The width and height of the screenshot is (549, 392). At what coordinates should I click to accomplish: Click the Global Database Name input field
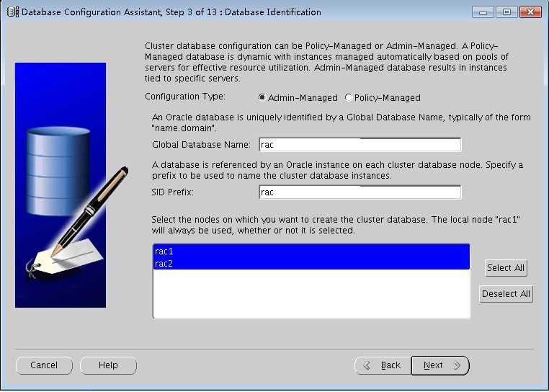point(360,145)
